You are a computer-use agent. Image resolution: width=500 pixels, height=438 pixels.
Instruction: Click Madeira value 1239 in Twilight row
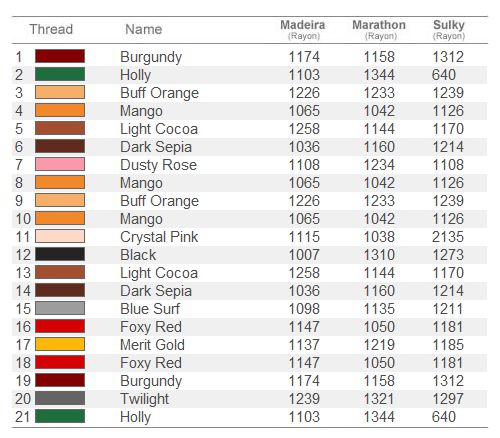[304, 399]
